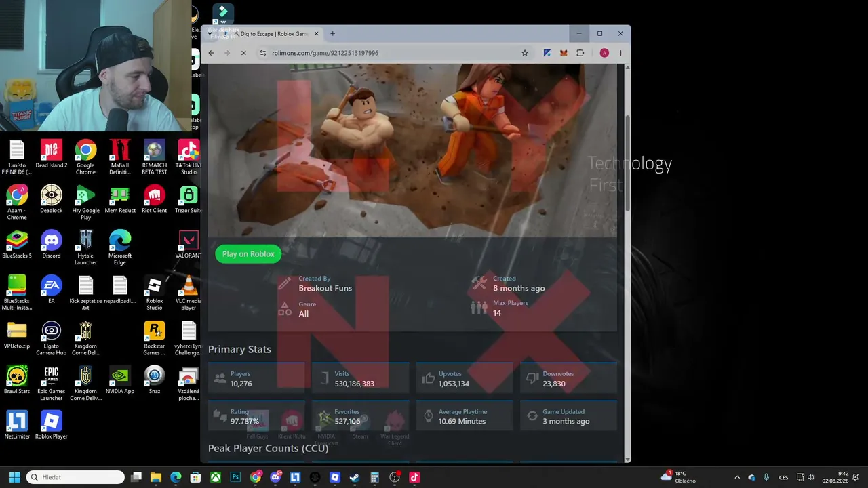Open Rockstar Games Launcher desktop shortcut

[x=155, y=338]
